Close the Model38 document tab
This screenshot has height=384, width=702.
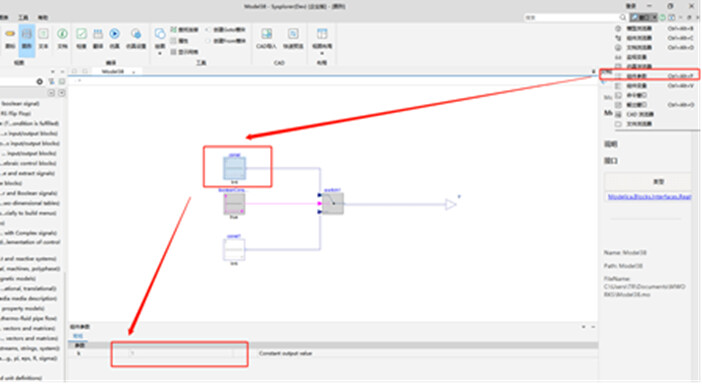(x=133, y=72)
